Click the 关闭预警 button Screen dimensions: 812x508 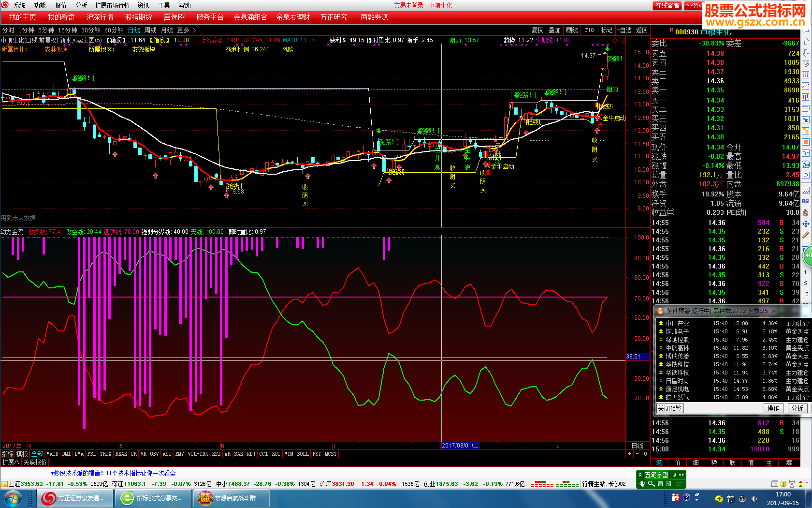[x=669, y=408]
